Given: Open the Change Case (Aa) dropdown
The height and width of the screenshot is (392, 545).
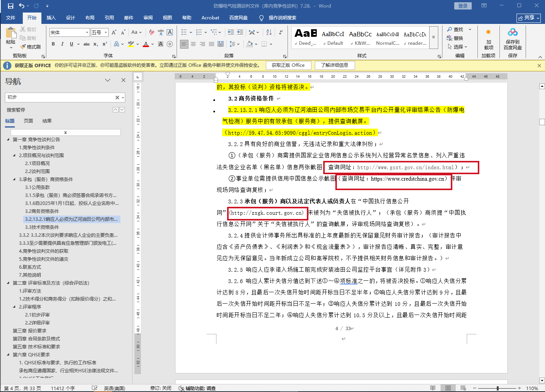Looking at the screenshot, I should 136,33.
